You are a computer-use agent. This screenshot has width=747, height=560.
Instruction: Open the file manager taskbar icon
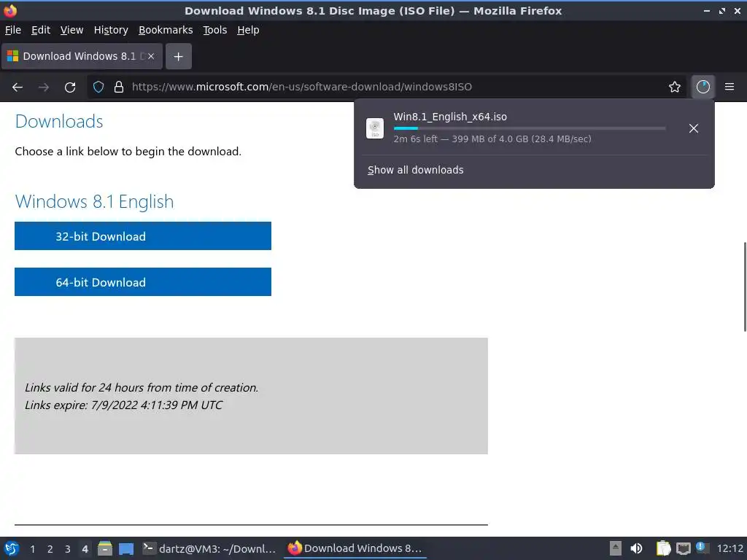coord(105,548)
